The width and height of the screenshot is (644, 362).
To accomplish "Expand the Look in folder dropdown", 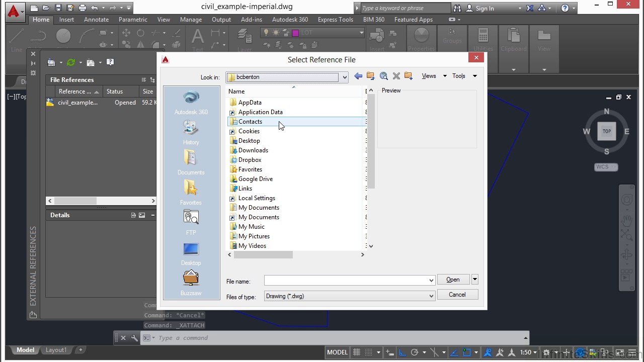I will coord(345,77).
